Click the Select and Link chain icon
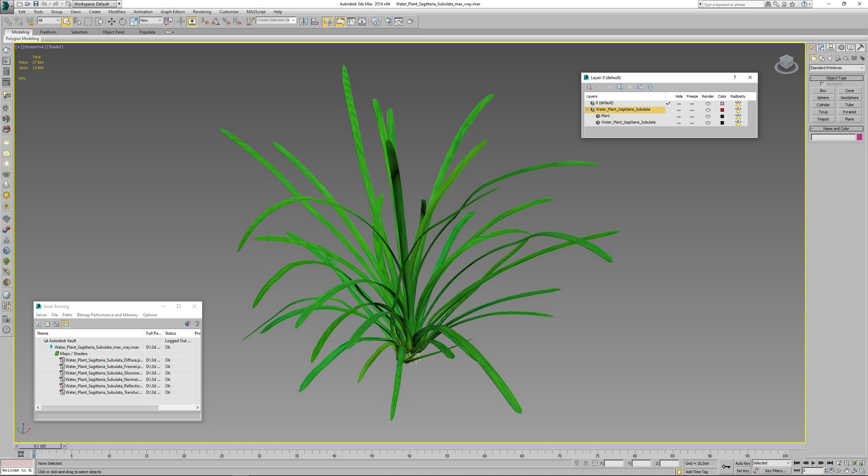Screen dimensions: 868x476 pos(8,21)
